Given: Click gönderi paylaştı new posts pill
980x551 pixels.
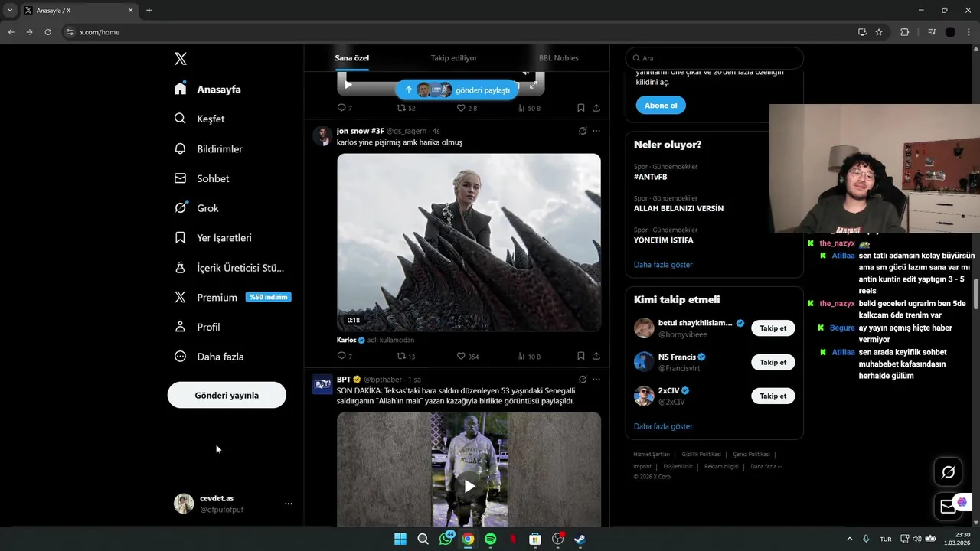Looking at the screenshot, I should 457,90.
